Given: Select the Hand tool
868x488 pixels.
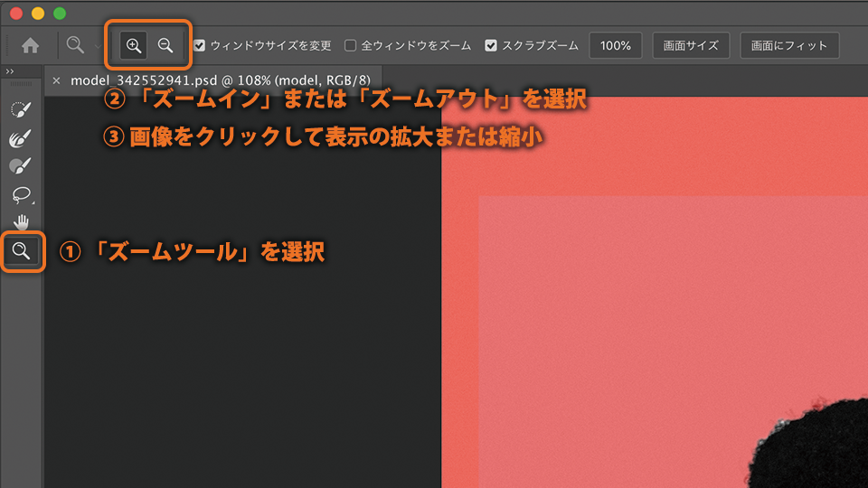Looking at the screenshot, I should (x=21, y=222).
